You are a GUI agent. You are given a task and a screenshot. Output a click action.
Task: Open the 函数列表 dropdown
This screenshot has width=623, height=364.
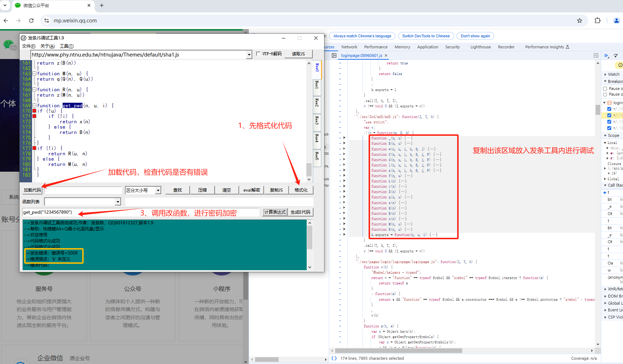118,202
